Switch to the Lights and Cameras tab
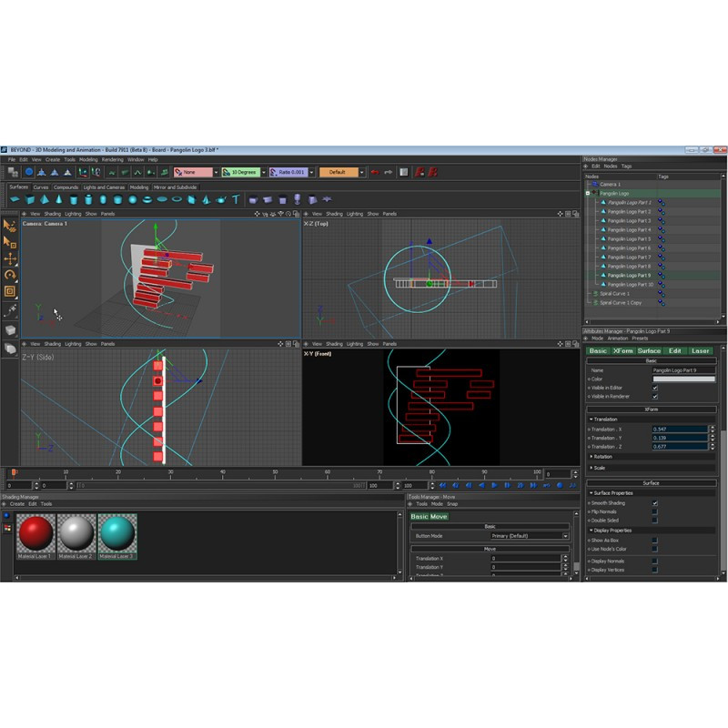Screen dimensions: 728x728 tap(104, 187)
